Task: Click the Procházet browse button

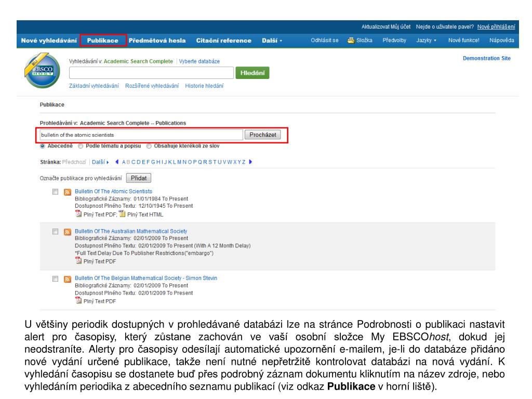Action: (262, 135)
